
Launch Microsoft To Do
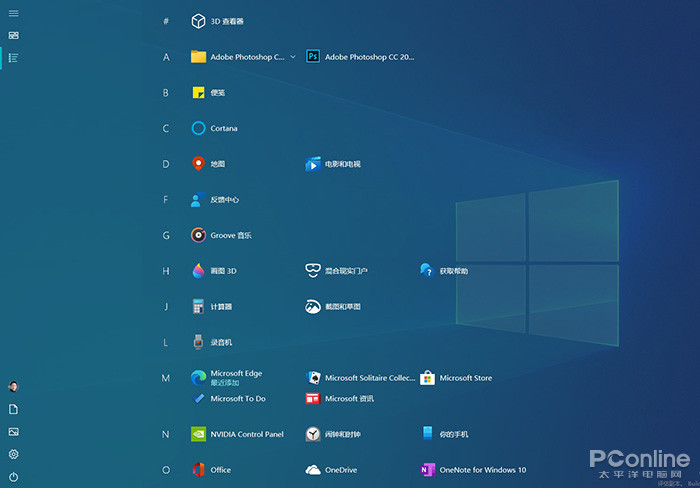(229, 398)
